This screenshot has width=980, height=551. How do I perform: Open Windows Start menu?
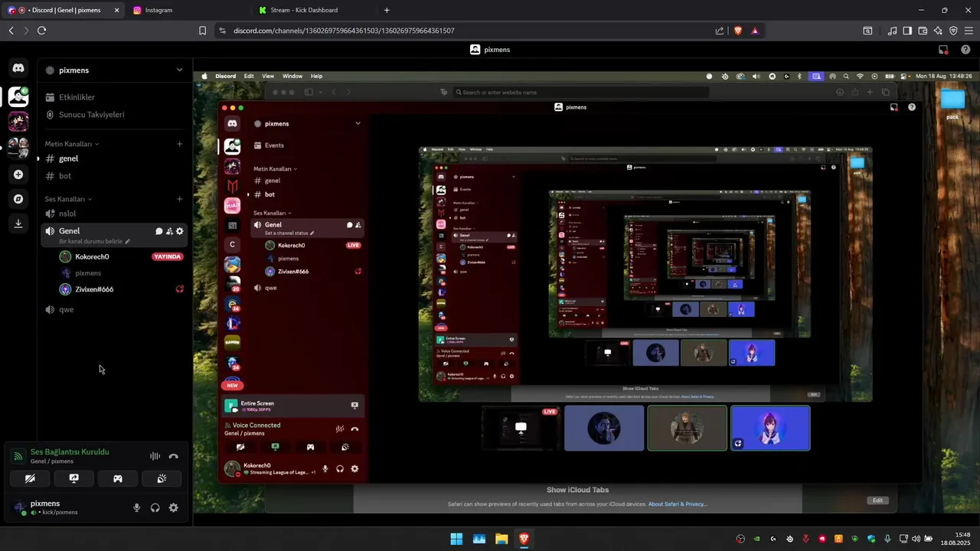coord(456,539)
